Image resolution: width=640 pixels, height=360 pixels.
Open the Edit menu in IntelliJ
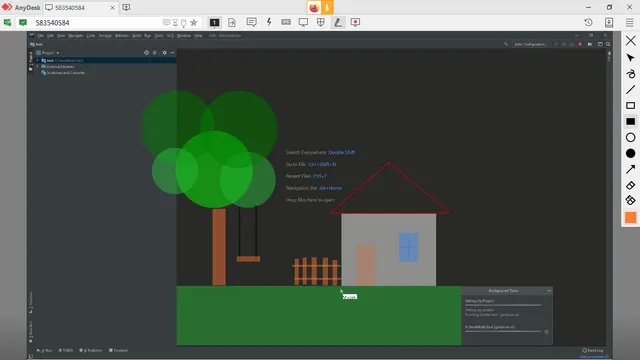[50, 36]
